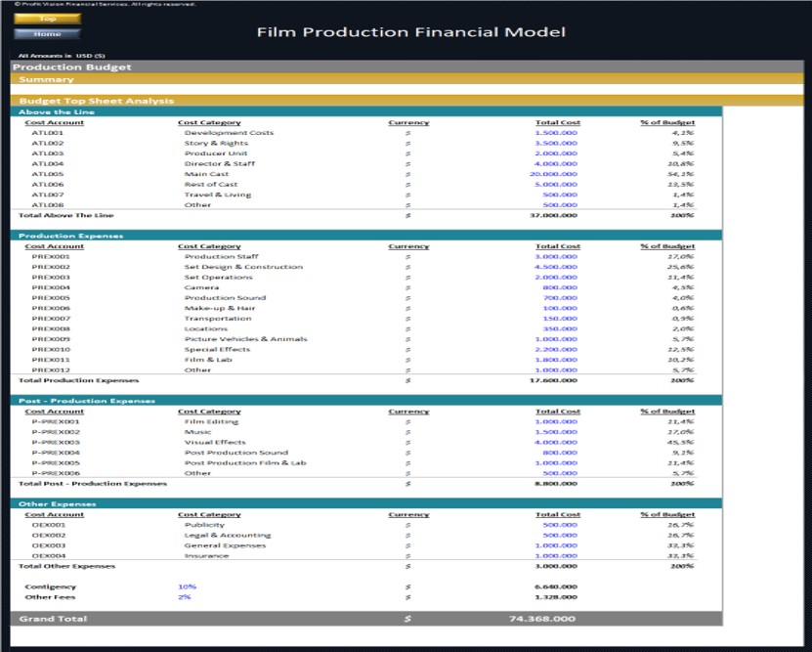Click the Currency column header
The height and width of the screenshot is (652, 812).
click(408, 121)
